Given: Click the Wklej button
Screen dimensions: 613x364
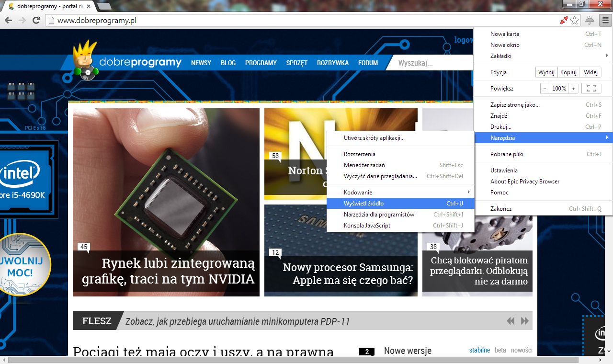Looking at the screenshot, I should [x=590, y=72].
